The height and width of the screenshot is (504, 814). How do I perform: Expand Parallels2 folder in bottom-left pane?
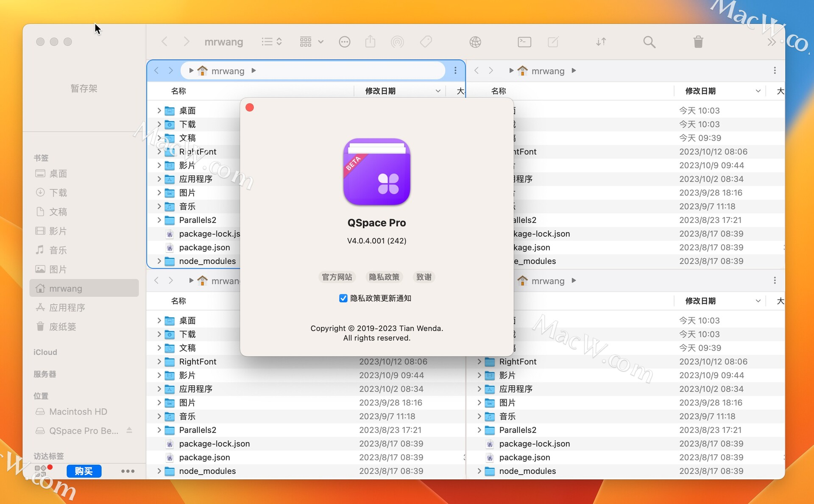pos(159,430)
